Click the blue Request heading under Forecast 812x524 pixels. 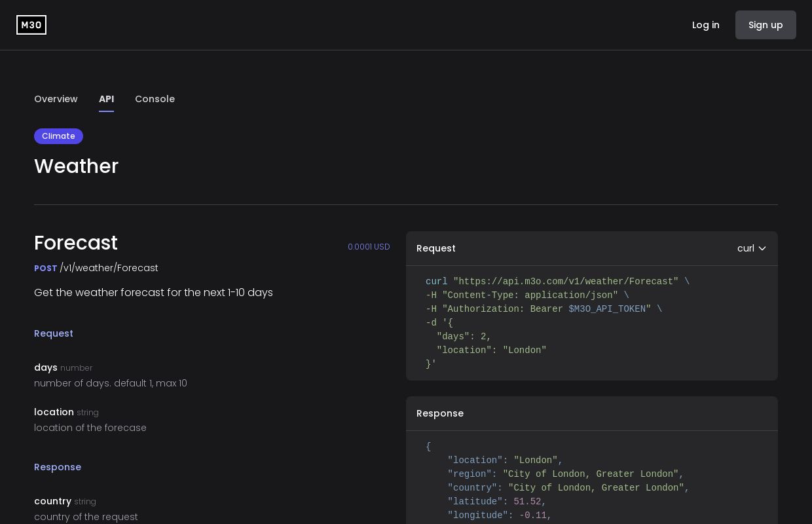[54, 333]
